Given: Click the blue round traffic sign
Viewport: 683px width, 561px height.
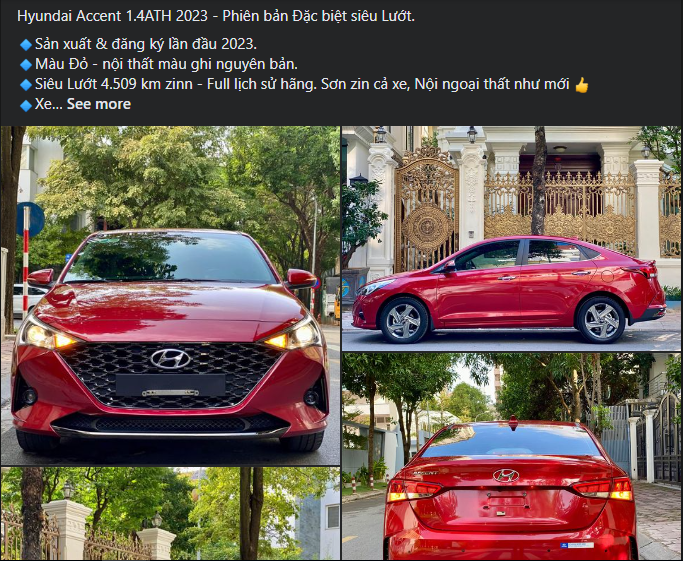Looking at the screenshot, I should coord(30,219).
